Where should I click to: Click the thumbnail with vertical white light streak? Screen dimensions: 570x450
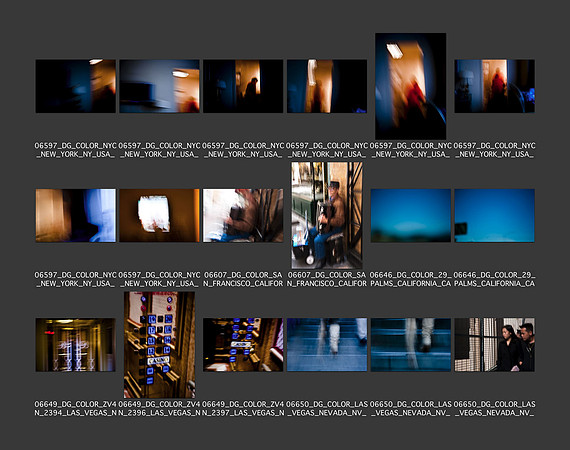pyautogui.click(x=327, y=86)
